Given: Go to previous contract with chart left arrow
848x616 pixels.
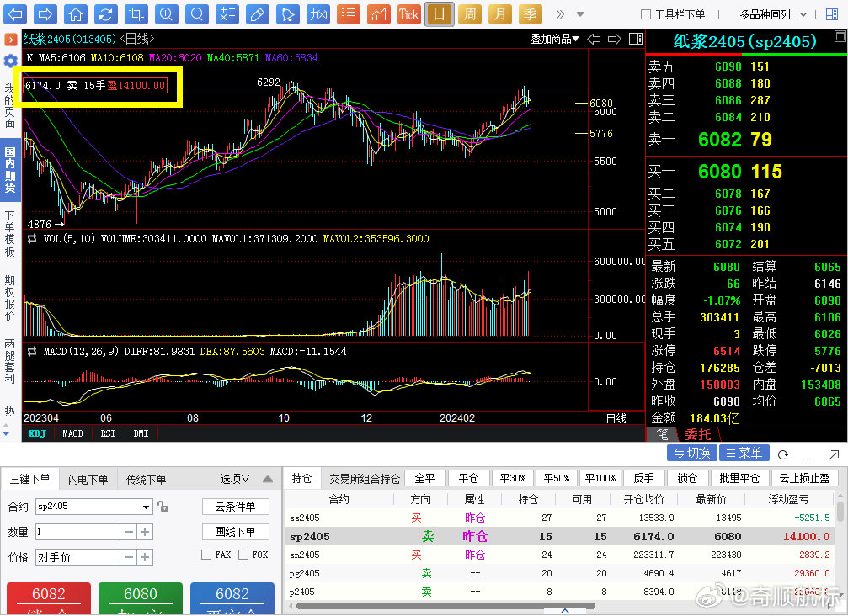Looking at the screenshot, I should (x=594, y=39).
